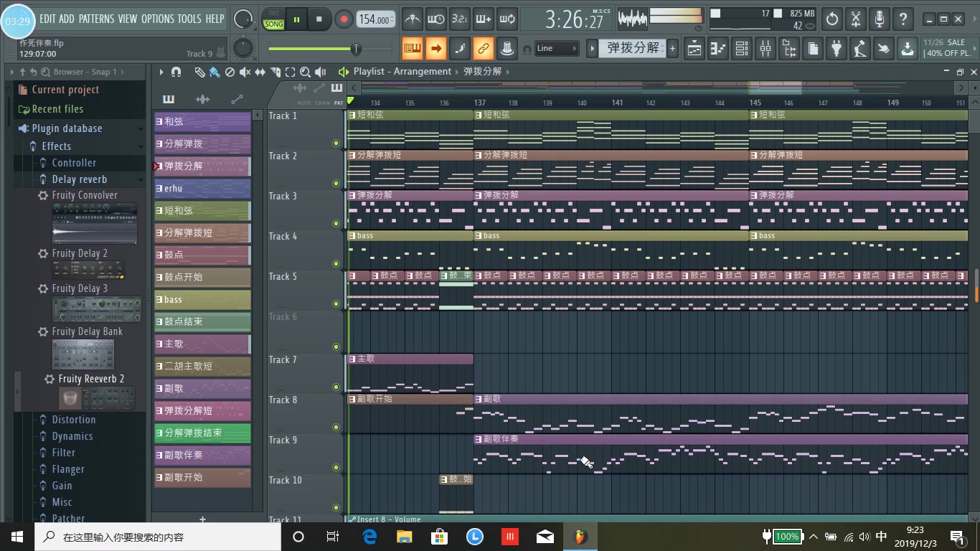The width and height of the screenshot is (980, 551).
Task: Switch to SONG mode
Action: [274, 24]
